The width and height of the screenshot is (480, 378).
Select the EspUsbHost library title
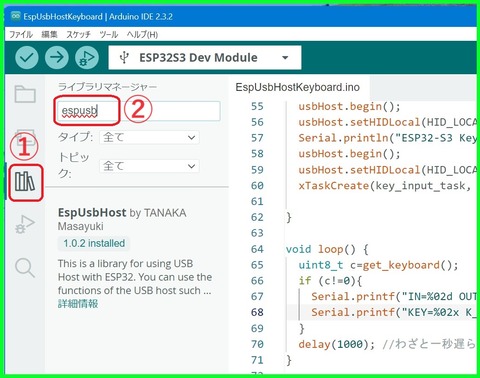pyautogui.click(x=92, y=212)
